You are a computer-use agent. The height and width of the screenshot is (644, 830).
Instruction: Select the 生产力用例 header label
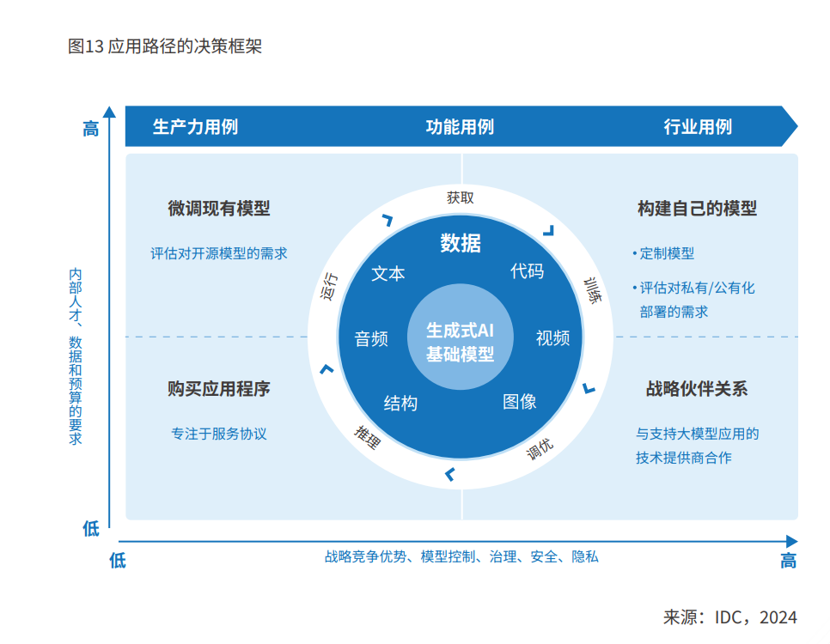click(x=195, y=127)
